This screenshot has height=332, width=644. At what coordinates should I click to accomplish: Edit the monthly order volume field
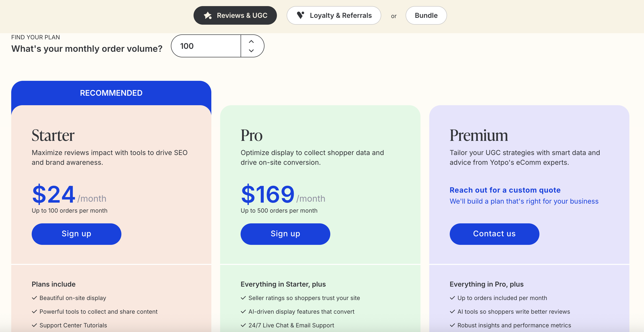coord(206,46)
